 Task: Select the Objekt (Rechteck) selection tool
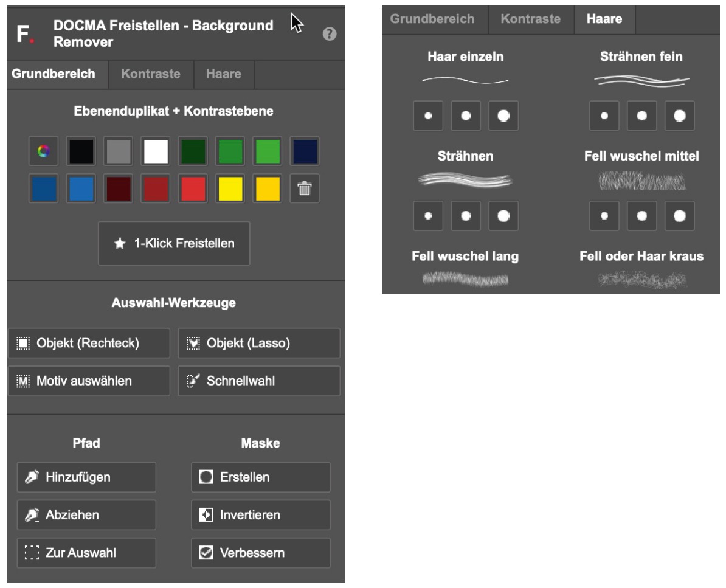(x=89, y=343)
